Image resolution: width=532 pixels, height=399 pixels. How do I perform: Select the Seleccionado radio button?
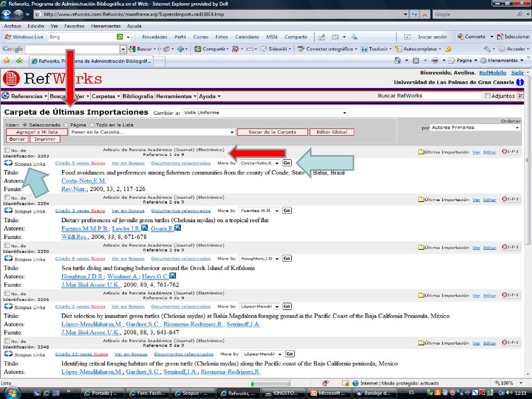click(x=25, y=125)
